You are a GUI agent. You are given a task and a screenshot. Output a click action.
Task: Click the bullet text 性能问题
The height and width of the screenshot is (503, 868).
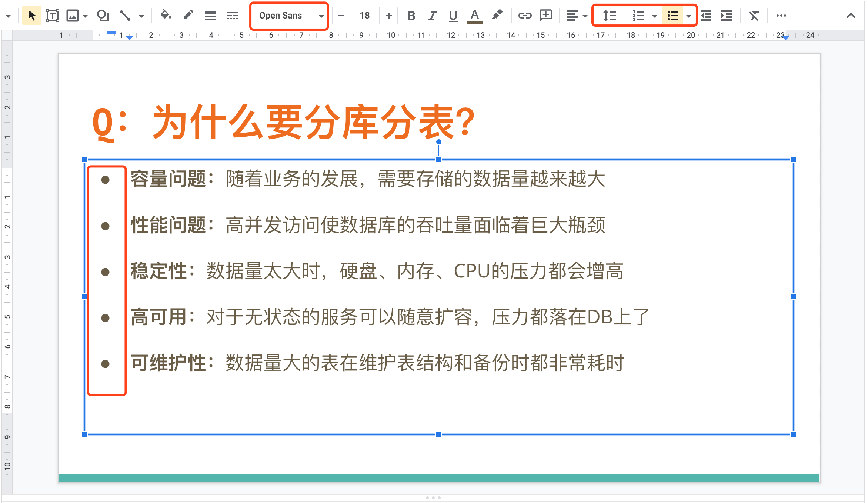click(168, 225)
